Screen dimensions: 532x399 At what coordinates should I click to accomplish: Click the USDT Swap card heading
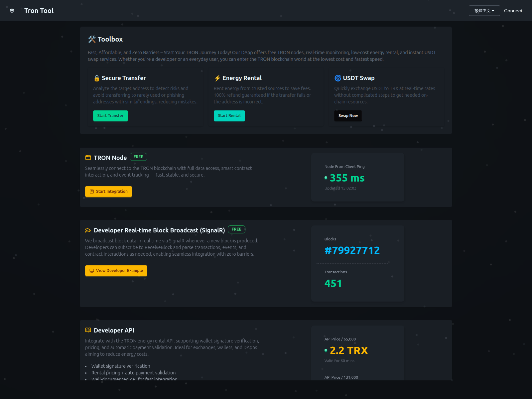[359, 78]
